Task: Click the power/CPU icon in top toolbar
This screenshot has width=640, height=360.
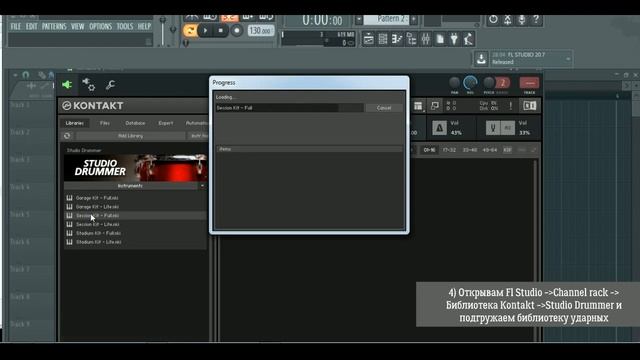Action: pyautogui.click(x=493, y=20)
